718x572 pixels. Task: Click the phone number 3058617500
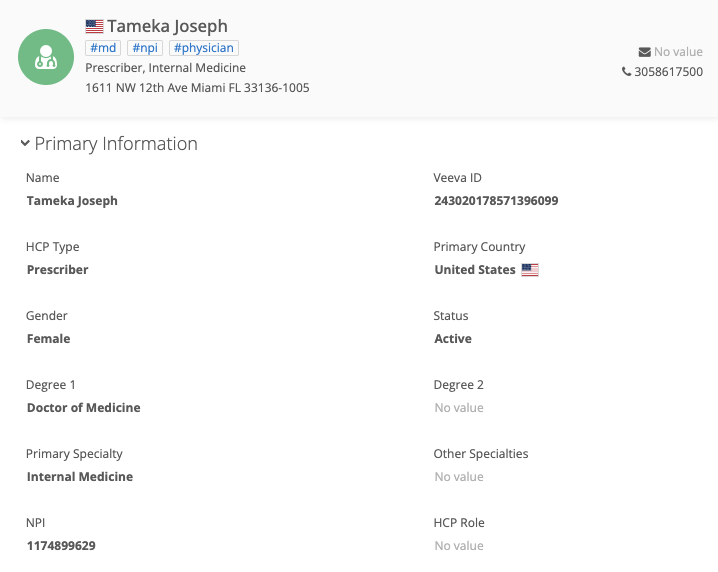pyautogui.click(x=668, y=72)
